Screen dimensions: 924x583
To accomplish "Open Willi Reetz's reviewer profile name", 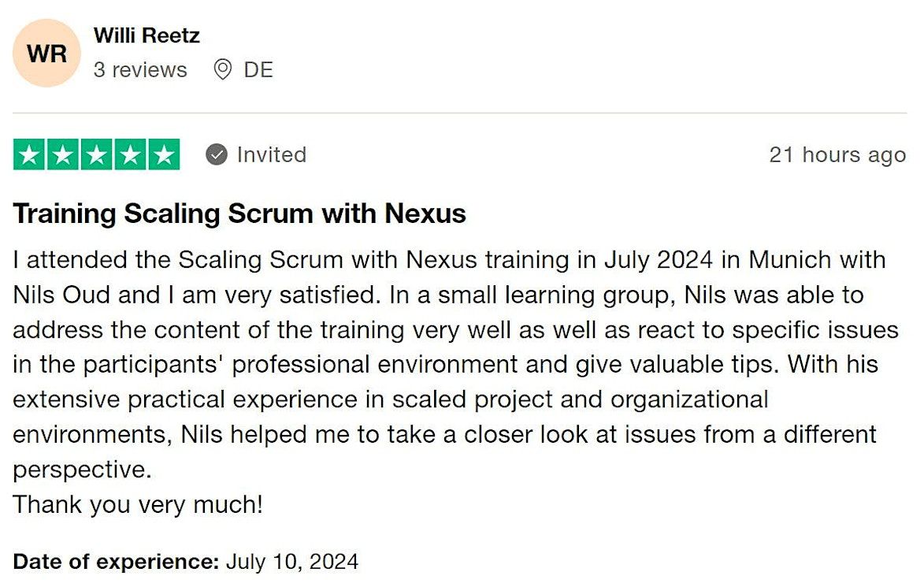I will pos(147,35).
